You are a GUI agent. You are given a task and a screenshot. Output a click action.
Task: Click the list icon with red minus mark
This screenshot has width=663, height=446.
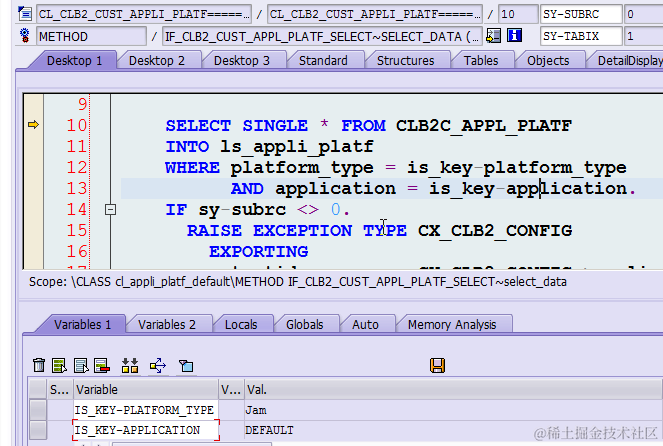[102, 365]
